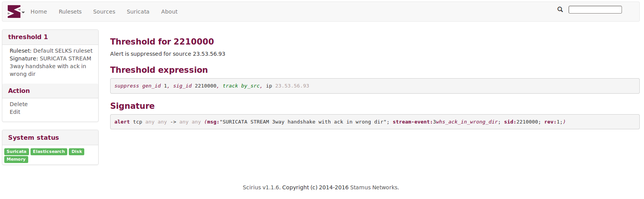Open SURICATA STREAM 3way handshake signature link
644x199 pixels.
pos(51,66)
